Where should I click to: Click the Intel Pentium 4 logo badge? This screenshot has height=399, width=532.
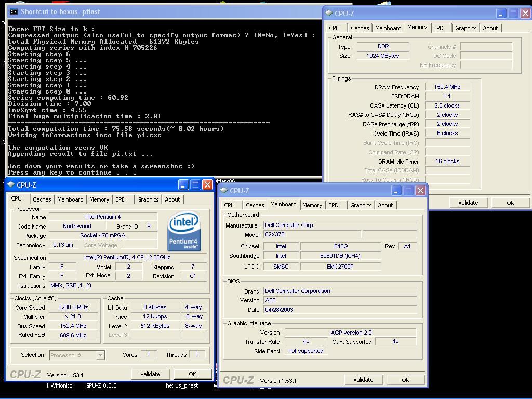(x=184, y=231)
